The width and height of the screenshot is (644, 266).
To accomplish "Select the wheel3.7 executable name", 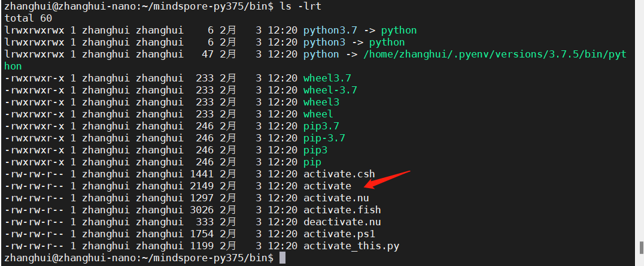I will tap(327, 78).
